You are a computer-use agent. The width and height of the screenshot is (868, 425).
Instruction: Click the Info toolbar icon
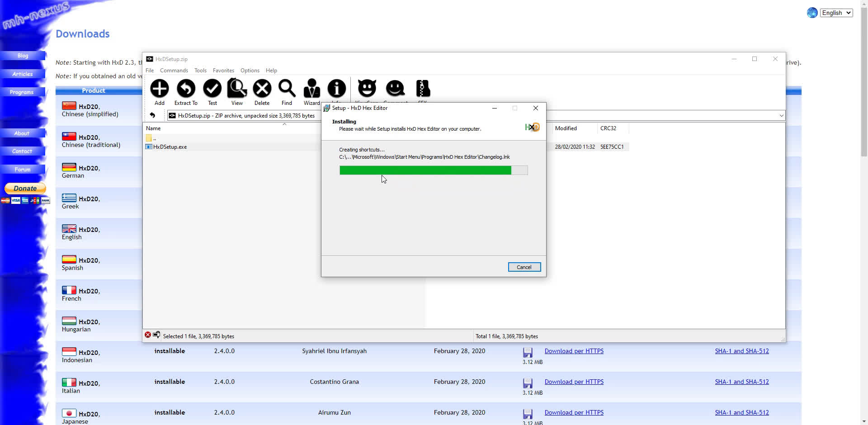tap(336, 89)
